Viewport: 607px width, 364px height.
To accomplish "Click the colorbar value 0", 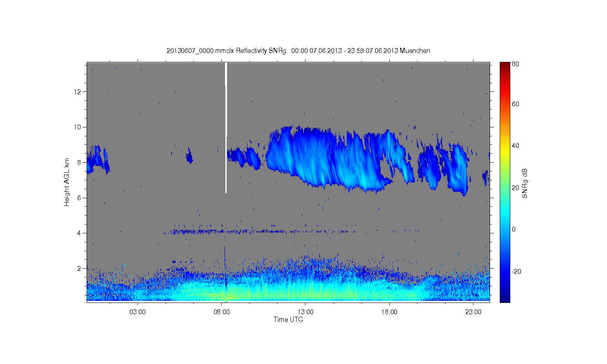I will tap(514, 229).
